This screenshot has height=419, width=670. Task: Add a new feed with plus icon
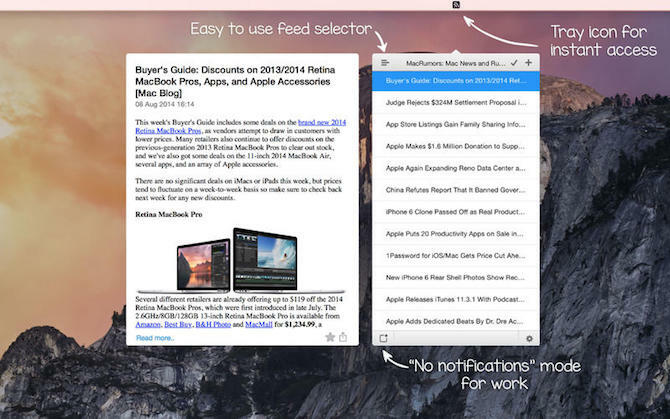[529, 63]
